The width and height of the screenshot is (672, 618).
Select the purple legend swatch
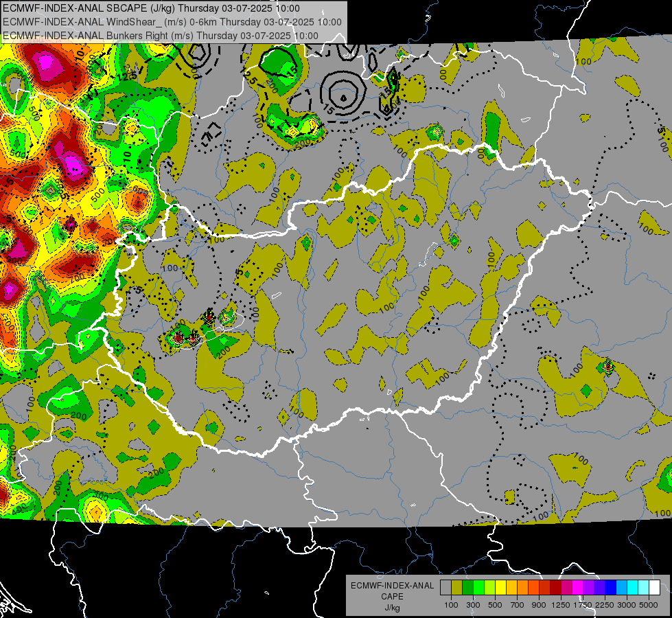589,587
